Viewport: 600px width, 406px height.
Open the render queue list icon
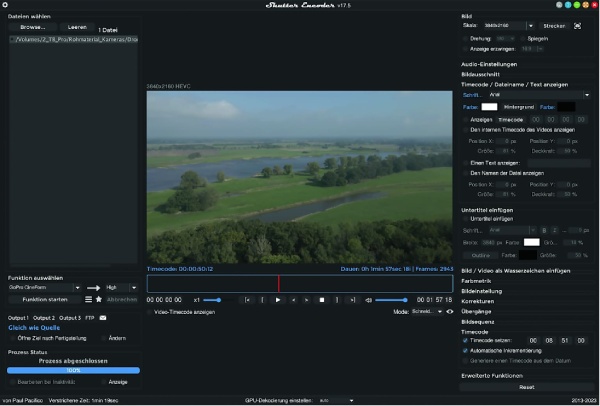point(88,299)
